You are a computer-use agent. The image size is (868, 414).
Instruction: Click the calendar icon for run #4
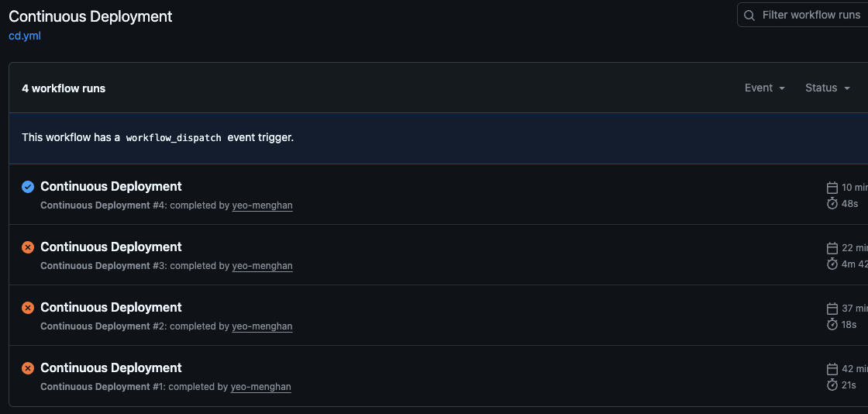(x=832, y=187)
